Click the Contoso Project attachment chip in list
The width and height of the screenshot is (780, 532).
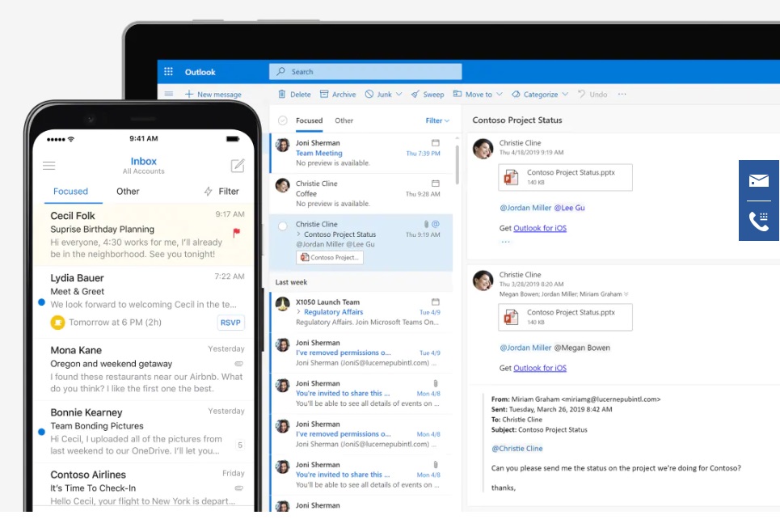329,257
